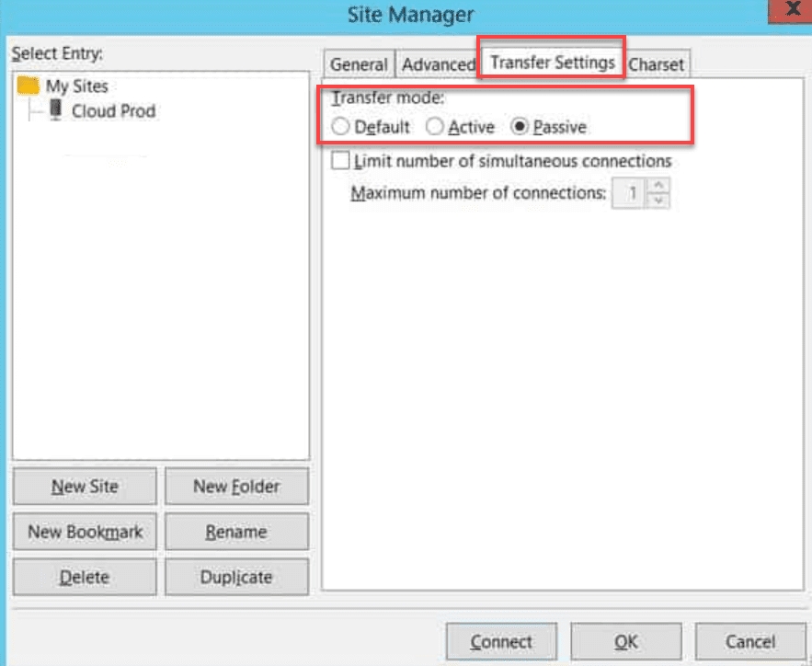This screenshot has height=666, width=812.
Task: Rename the selected site
Action: (236, 532)
